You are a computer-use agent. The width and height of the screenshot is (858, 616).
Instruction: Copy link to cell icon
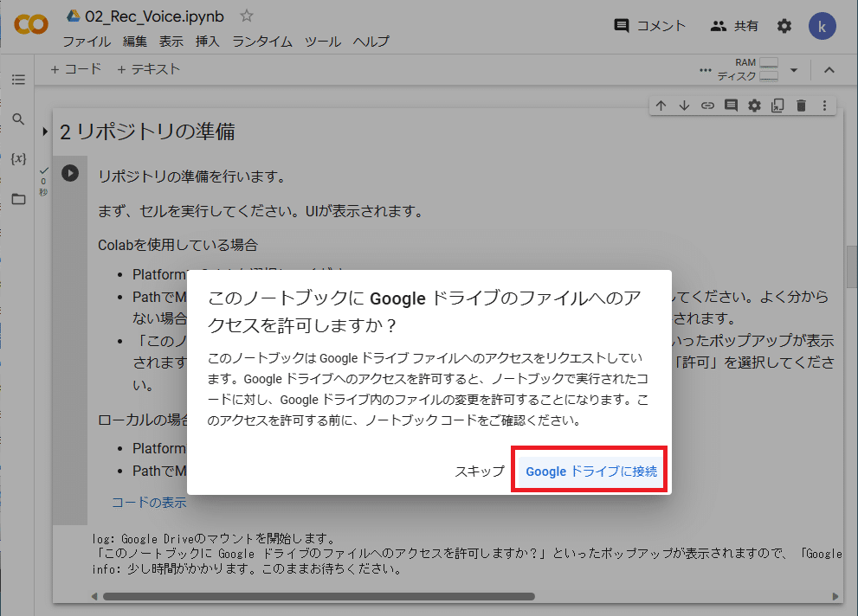707,106
